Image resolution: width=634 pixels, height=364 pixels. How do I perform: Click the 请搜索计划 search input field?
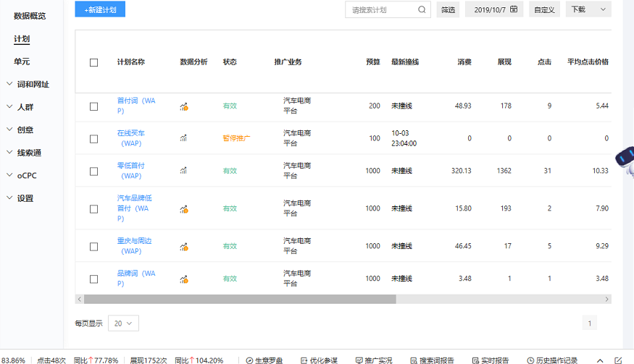(381, 9)
